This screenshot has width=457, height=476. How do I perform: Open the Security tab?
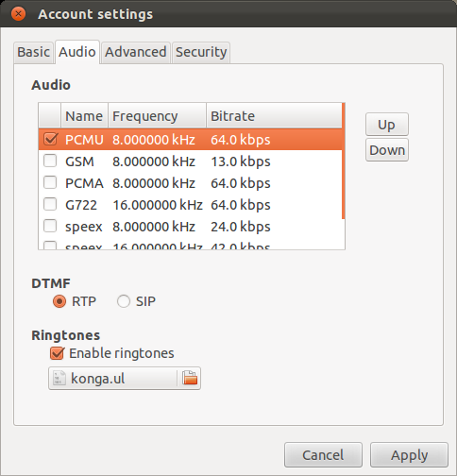coord(201,52)
